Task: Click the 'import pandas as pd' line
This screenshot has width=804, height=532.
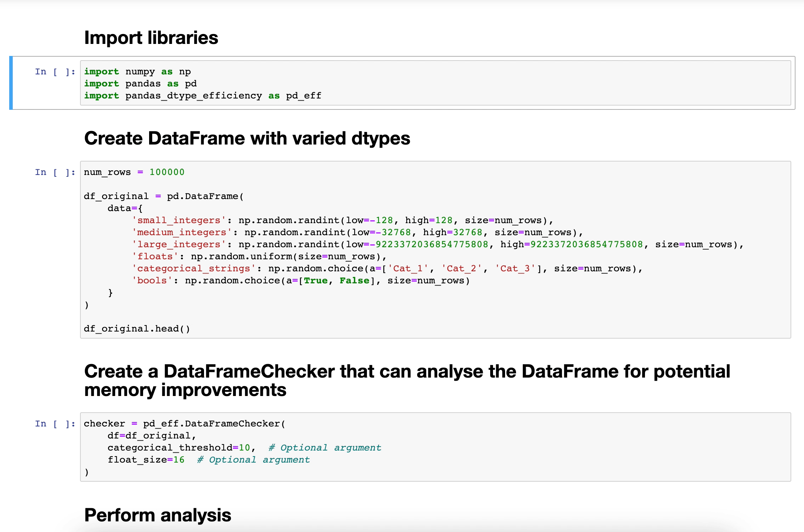Action: tap(140, 84)
